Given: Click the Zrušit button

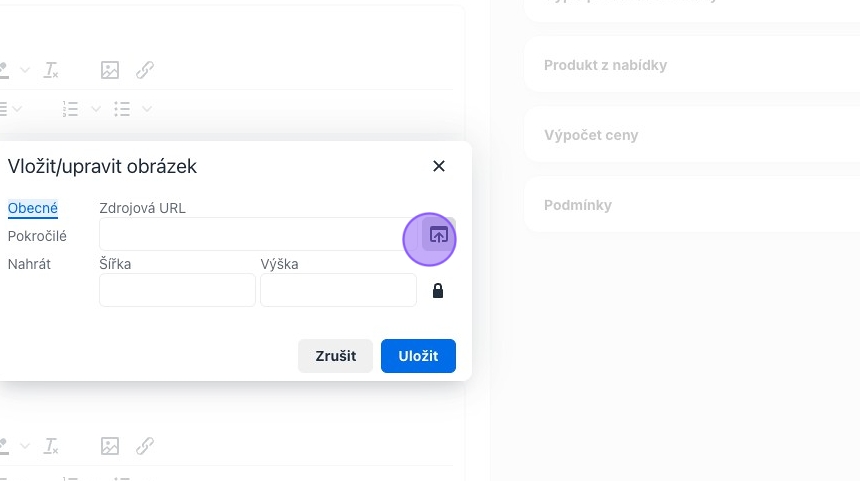Looking at the screenshot, I should [336, 356].
